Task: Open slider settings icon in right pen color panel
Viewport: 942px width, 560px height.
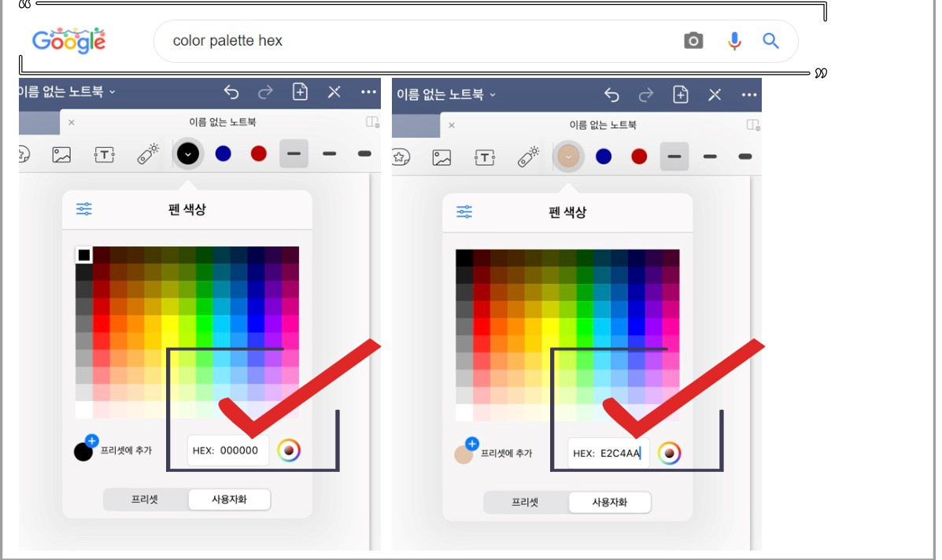Action: click(464, 212)
